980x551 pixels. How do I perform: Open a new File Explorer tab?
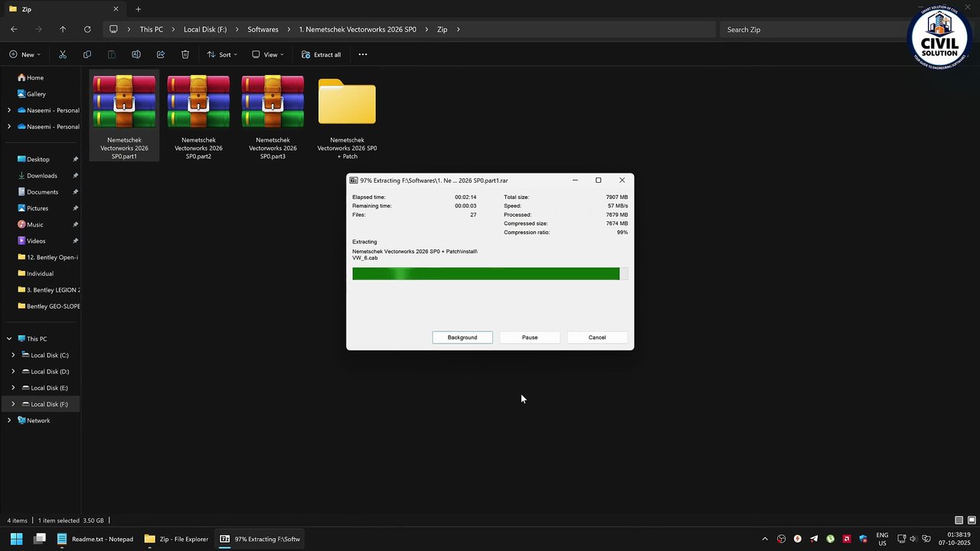coord(139,9)
